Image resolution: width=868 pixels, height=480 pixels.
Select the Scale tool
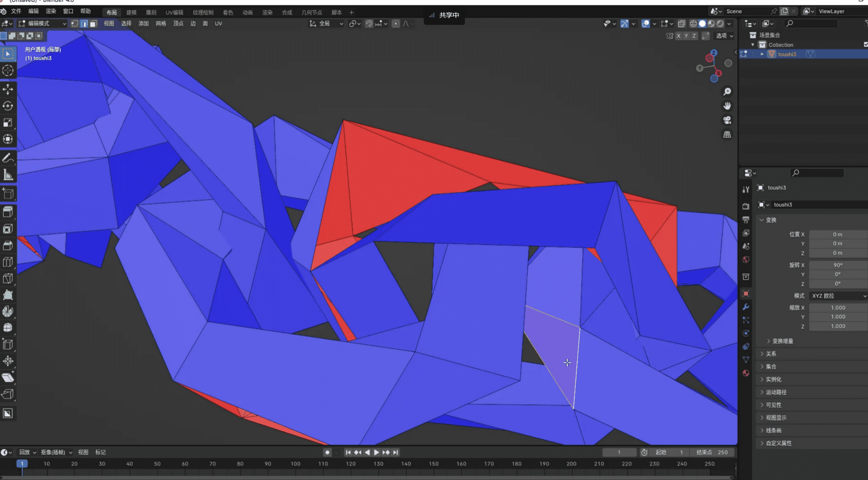pyautogui.click(x=8, y=123)
